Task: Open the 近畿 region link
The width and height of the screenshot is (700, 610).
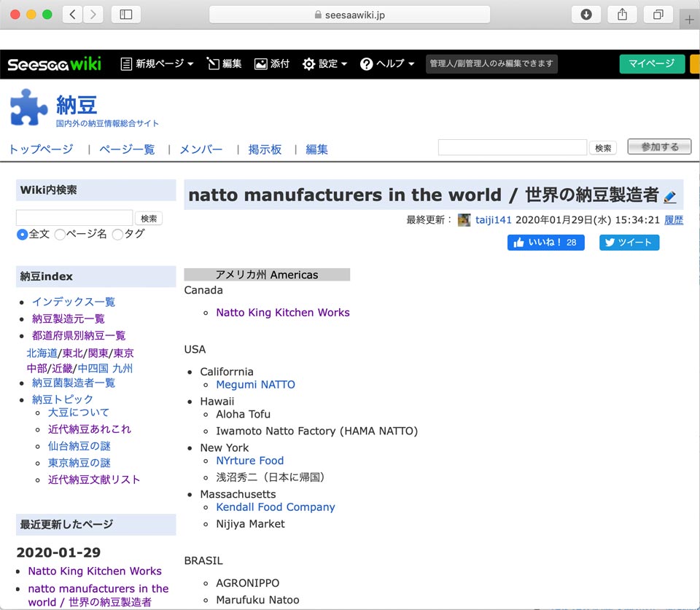Action: [62, 369]
